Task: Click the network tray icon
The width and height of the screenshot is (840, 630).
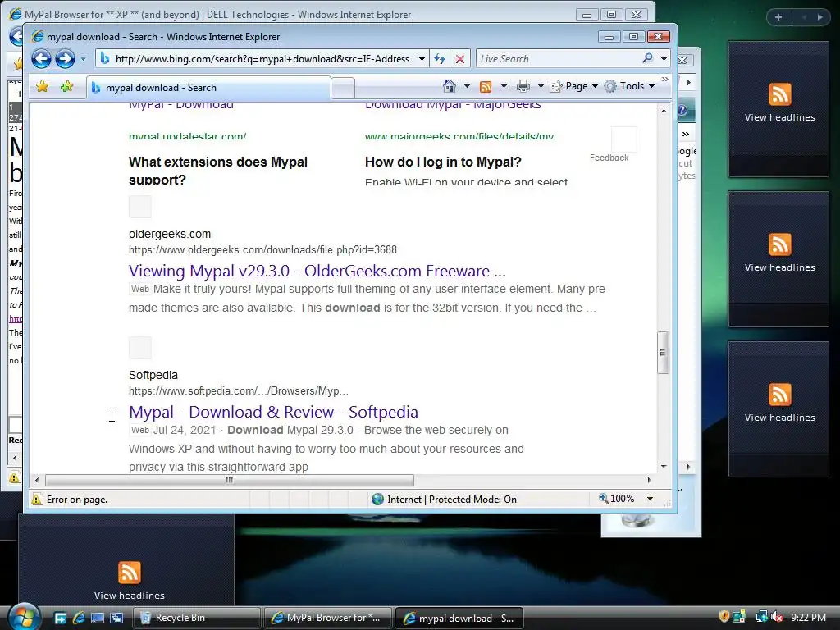Action: 761,617
